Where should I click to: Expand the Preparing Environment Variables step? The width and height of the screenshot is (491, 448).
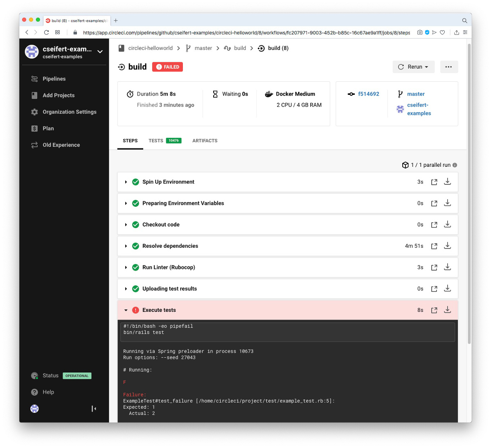[126, 203]
